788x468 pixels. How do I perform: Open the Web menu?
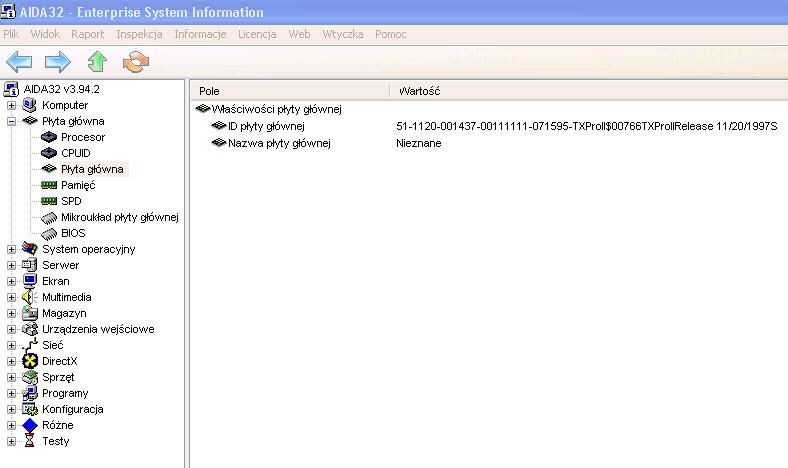[x=299, y=34]
